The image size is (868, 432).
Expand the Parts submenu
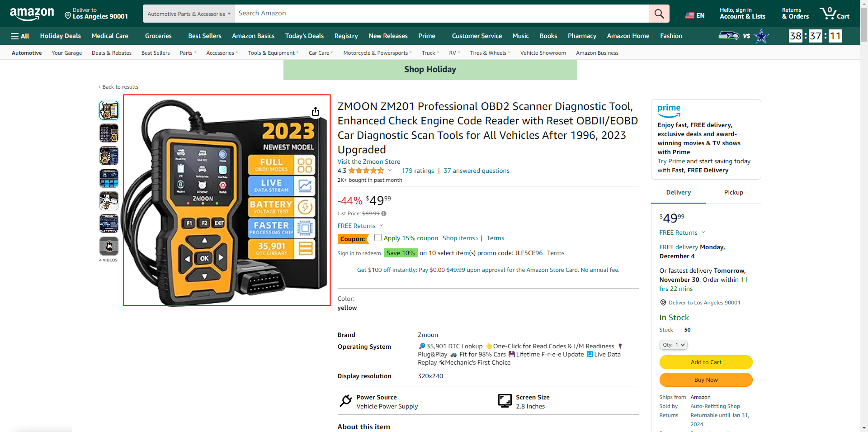click(188, 53)
